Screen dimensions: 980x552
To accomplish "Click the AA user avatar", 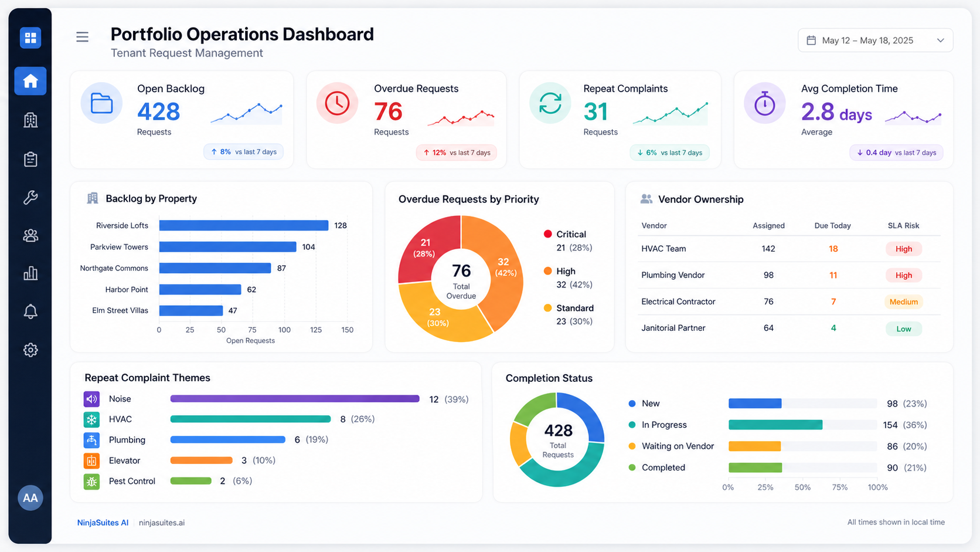I will click(30, 498).
